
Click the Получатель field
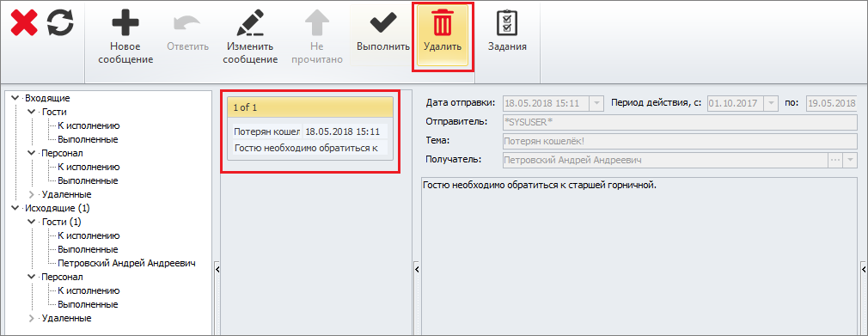[x=664, y=161]
